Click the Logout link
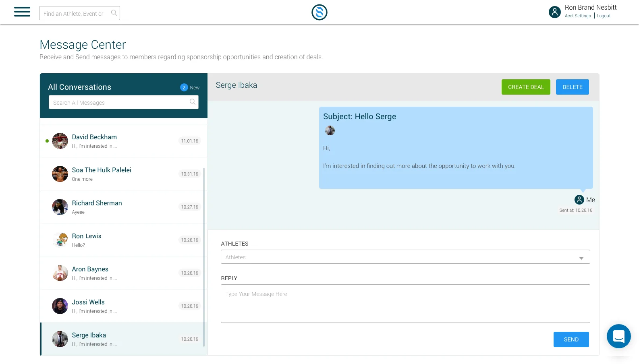 tap(603, 16)
